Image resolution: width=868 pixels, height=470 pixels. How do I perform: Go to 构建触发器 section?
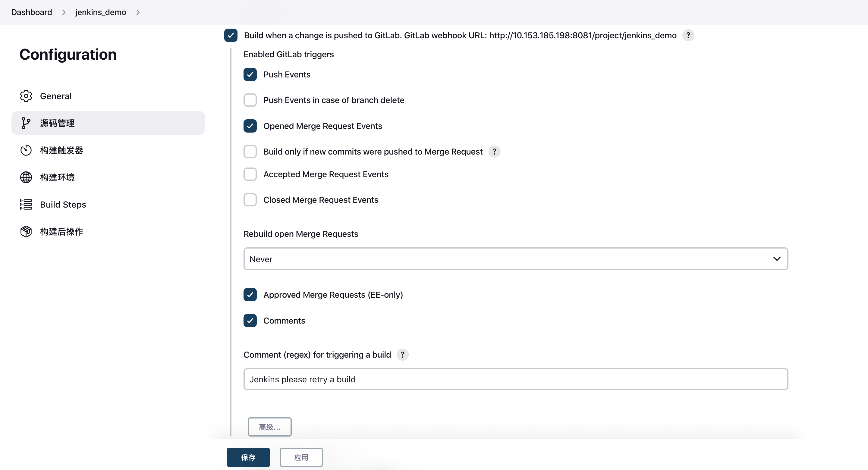tap(108, 150)
